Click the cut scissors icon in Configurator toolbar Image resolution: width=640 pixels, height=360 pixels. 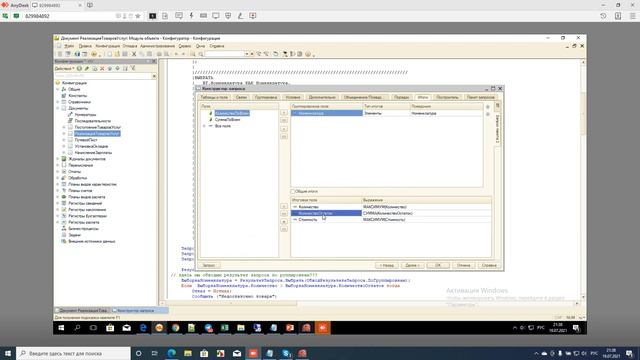tap(133, 54)
